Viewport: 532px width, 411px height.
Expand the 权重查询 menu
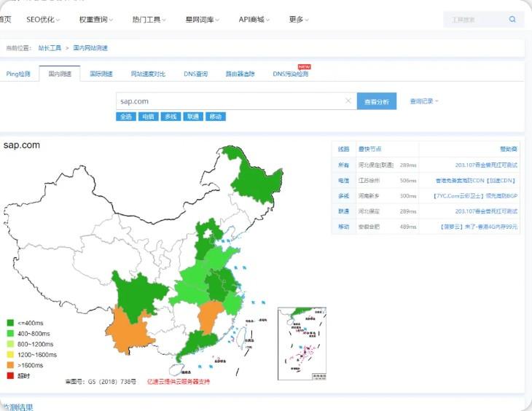[x=95, y=20]
